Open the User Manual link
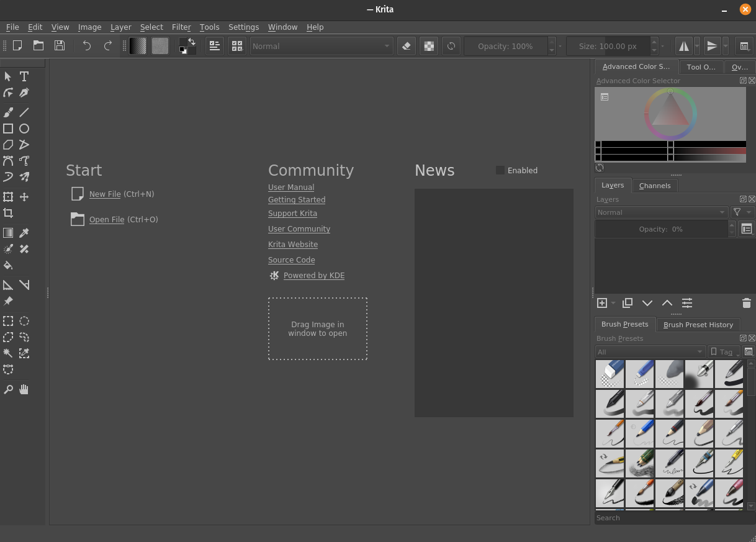756x542 pixels. click(x=291, y=187)
